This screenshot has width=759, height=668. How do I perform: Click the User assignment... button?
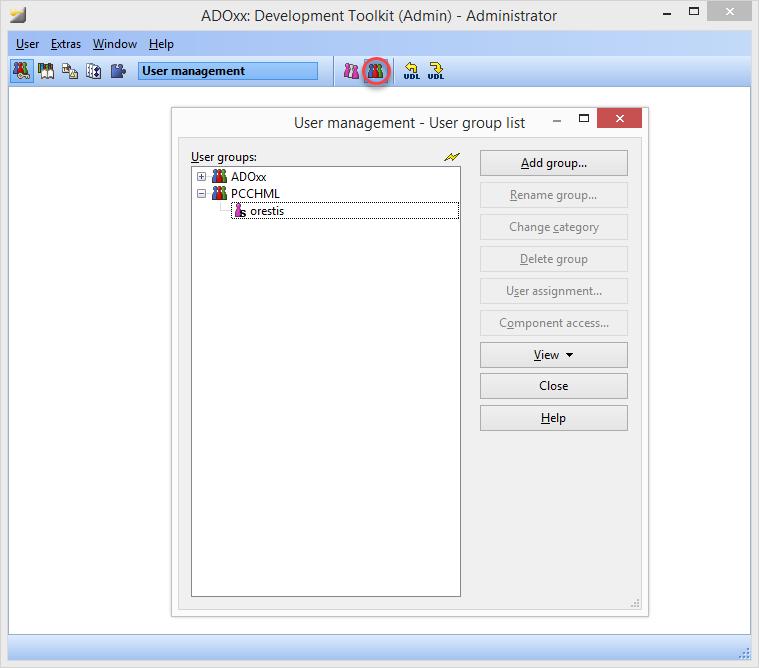[x=554, y=291]
